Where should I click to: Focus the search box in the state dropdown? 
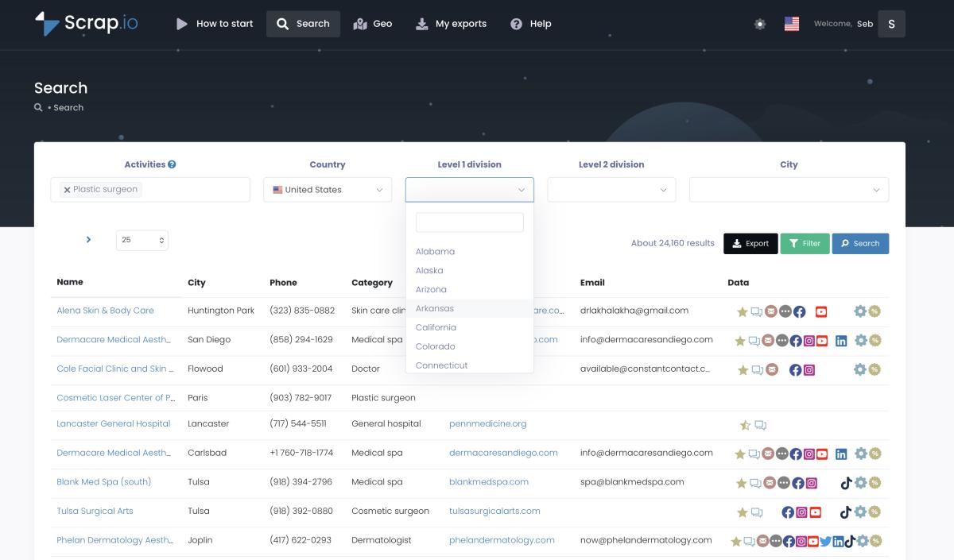(469, 222)
